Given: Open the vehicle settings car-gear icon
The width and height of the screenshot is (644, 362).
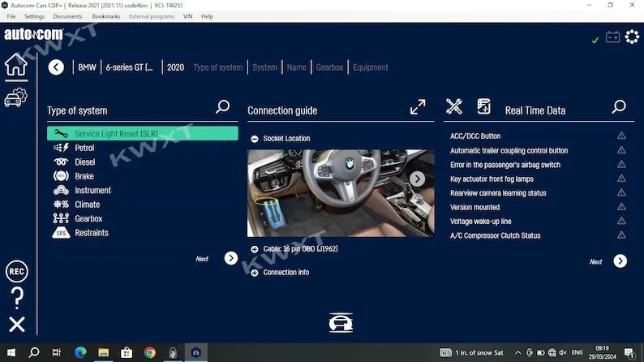Looking at the screenshot, I should click(x=16, y=97).
